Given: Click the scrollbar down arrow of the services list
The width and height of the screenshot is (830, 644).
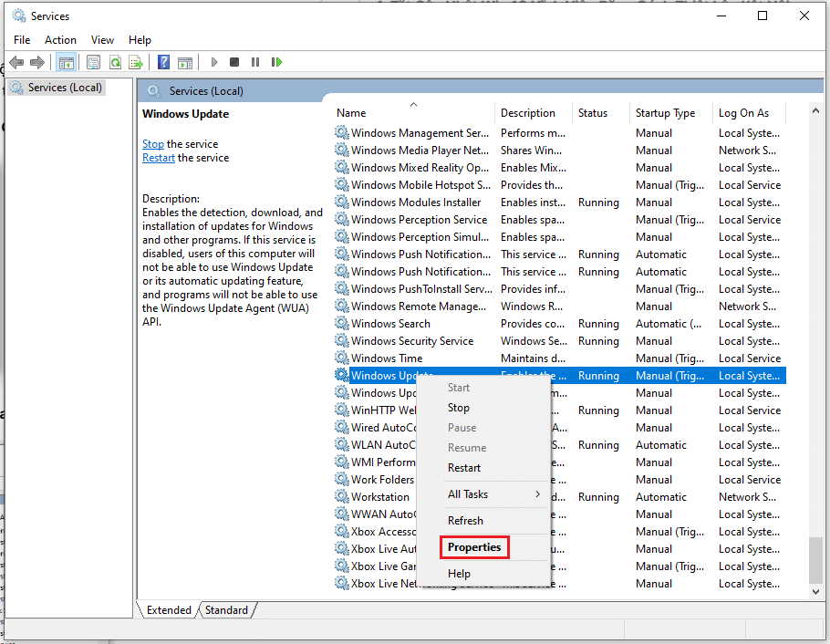Looking at the screenshot, I should click(815, 592).
